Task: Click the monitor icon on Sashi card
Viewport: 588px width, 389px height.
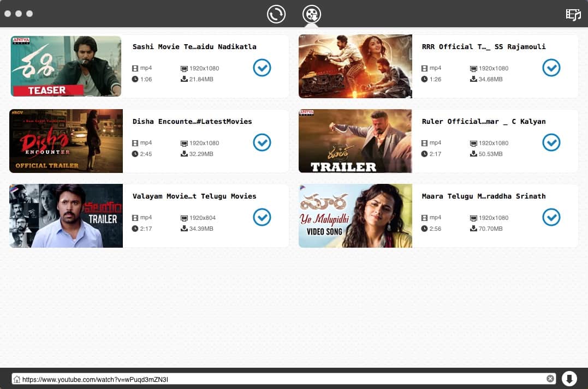Action: [184, 69]
